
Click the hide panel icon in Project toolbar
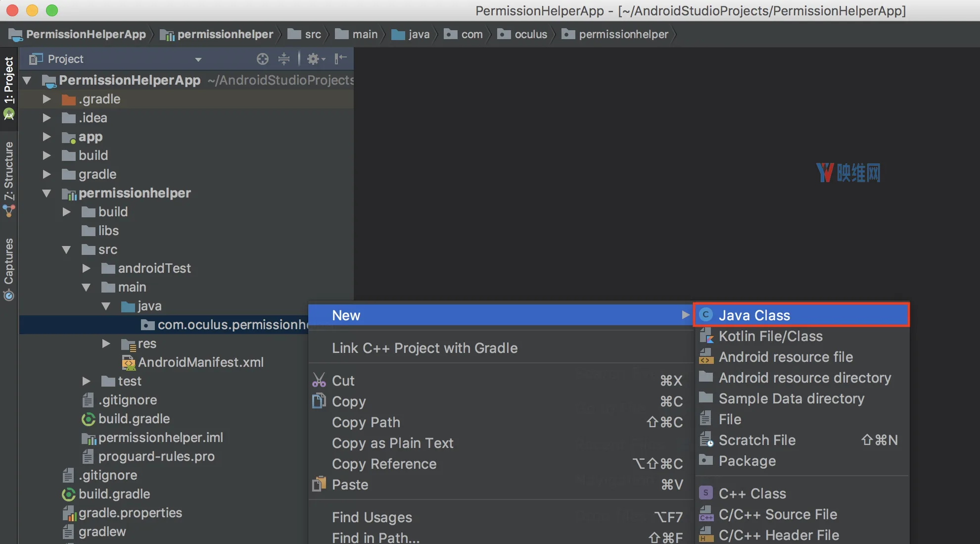340,59
